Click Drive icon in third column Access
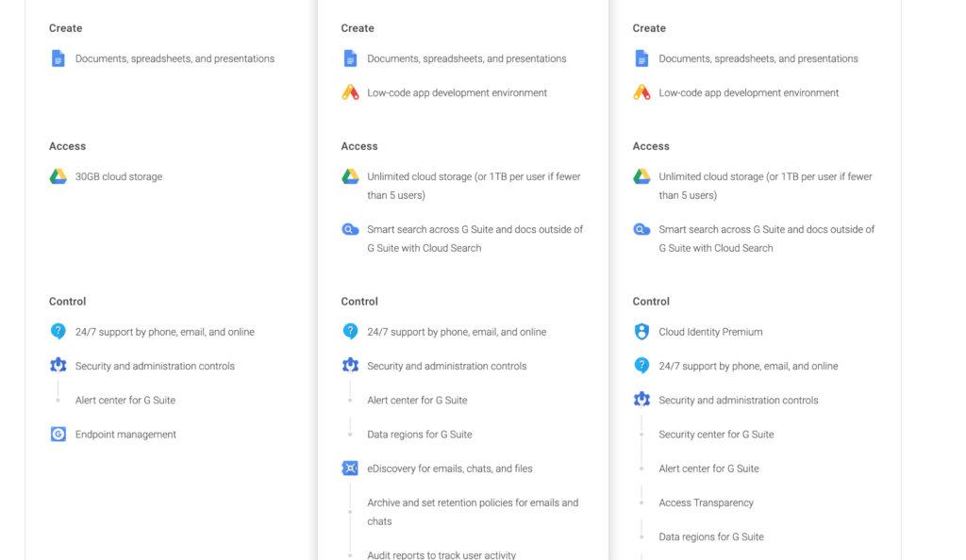 [641, 176]
